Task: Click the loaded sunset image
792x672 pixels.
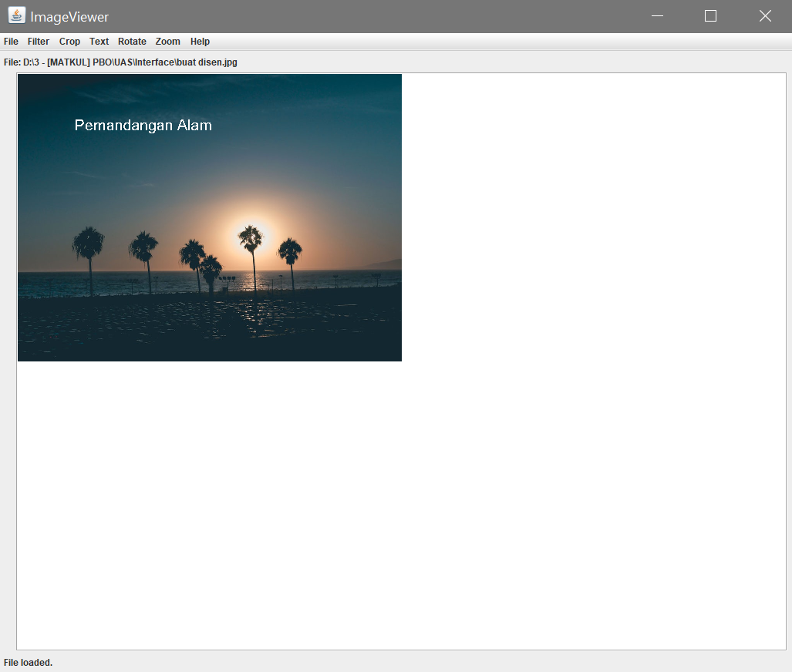Action: [209, 217]
